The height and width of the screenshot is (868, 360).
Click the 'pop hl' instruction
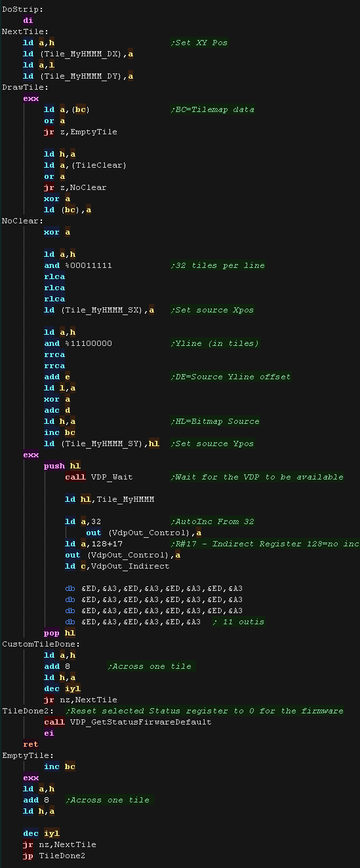coord(60,633)
